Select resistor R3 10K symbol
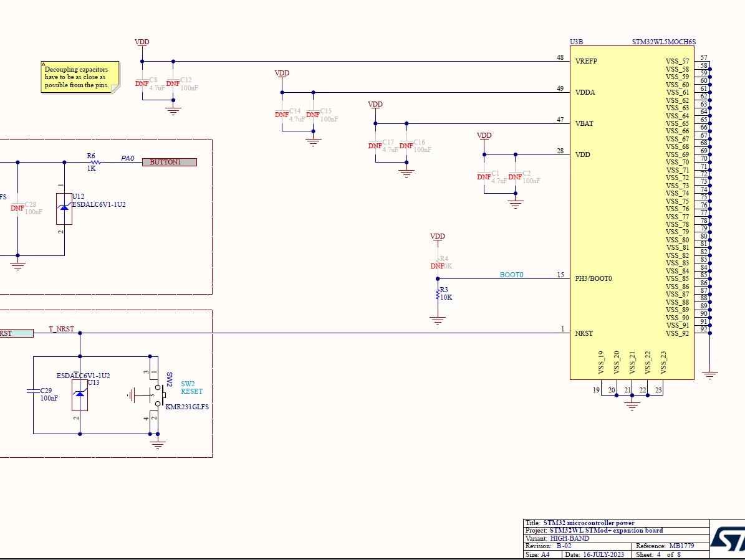The height and width of the screenshot is (560, 745). [438, 293]
